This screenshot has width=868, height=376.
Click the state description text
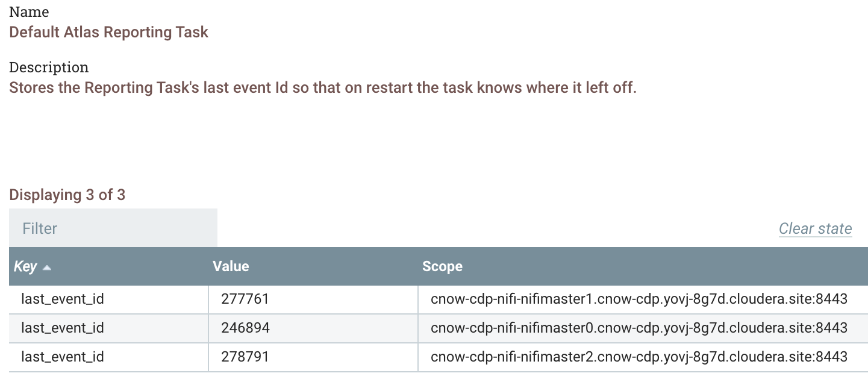pyautogui.click(x=323, y=87)
